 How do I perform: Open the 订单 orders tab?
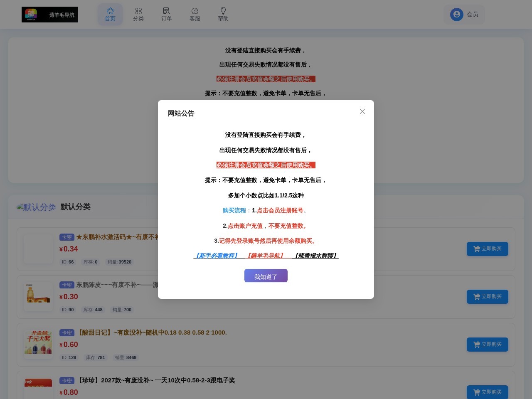[167, 14]
